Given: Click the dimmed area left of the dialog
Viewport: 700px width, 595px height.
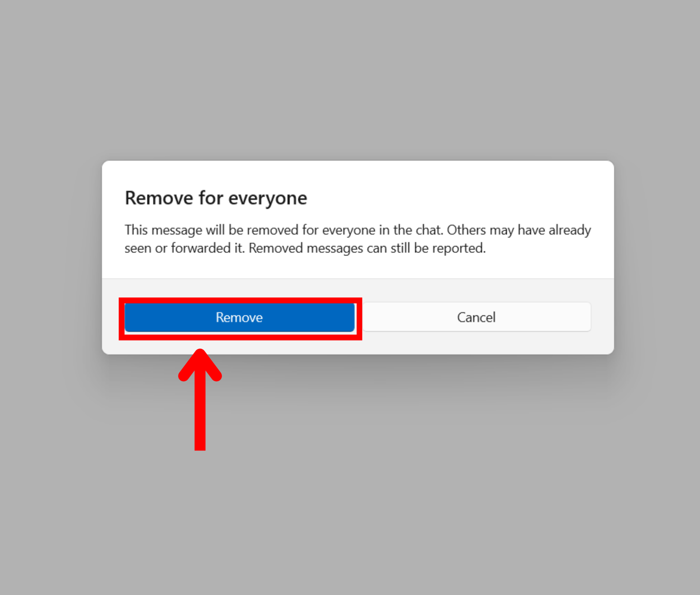Looking at the screenshot, I should click(x=51, y=257).
